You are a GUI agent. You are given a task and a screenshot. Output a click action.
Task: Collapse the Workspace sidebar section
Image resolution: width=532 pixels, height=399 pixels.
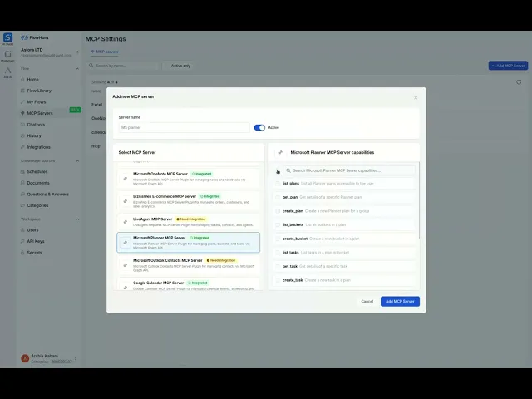tap(77, 219)
